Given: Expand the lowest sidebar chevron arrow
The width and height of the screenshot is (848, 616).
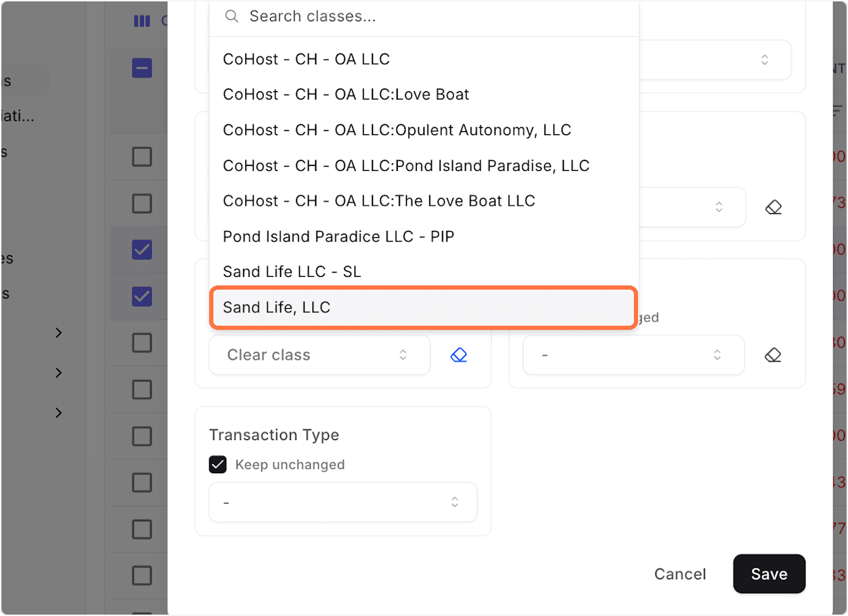Looking at the screenshot, I should (59, 413).
